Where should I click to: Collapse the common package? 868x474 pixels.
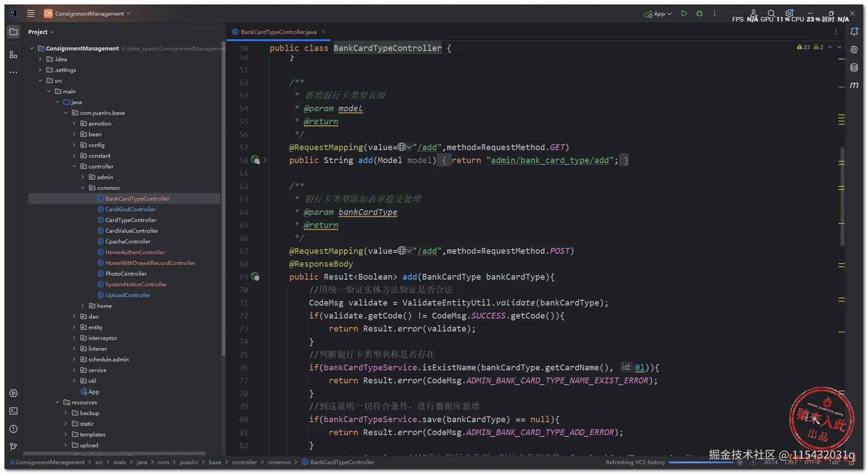point(83,188)
